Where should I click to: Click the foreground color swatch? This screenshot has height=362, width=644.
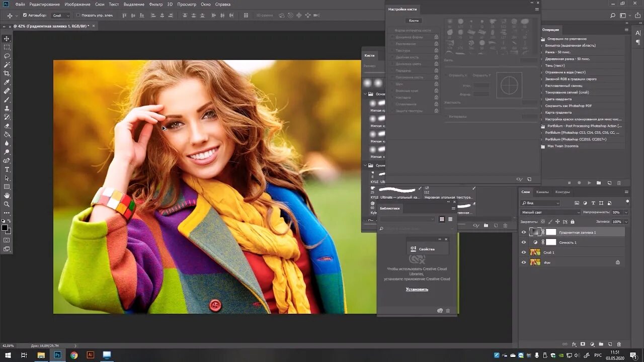pyautogui.click(x=5, y=228)
